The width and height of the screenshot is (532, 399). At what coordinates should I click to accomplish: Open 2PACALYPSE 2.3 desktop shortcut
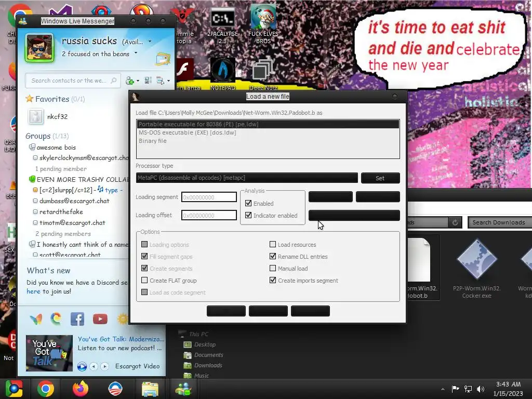pos(222,26)
